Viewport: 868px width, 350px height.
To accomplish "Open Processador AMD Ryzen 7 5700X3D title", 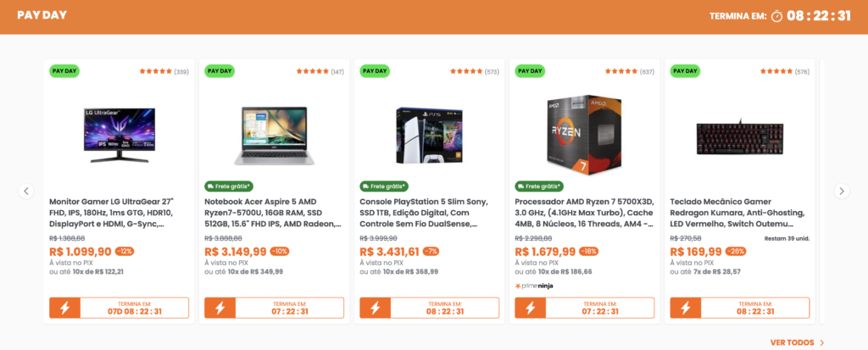I will pyautogui.click(x=584, y=214).
